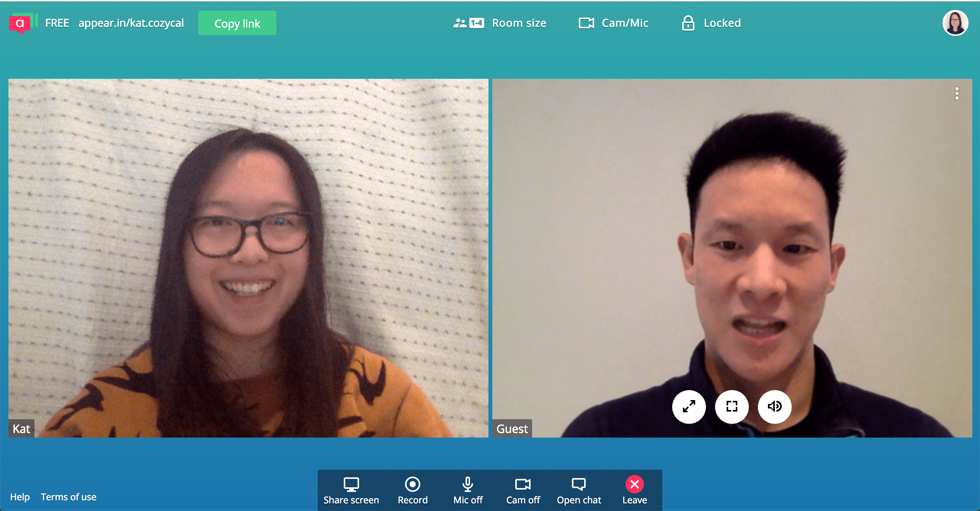
Task: Open the Help menu
Action: (21, 497)
